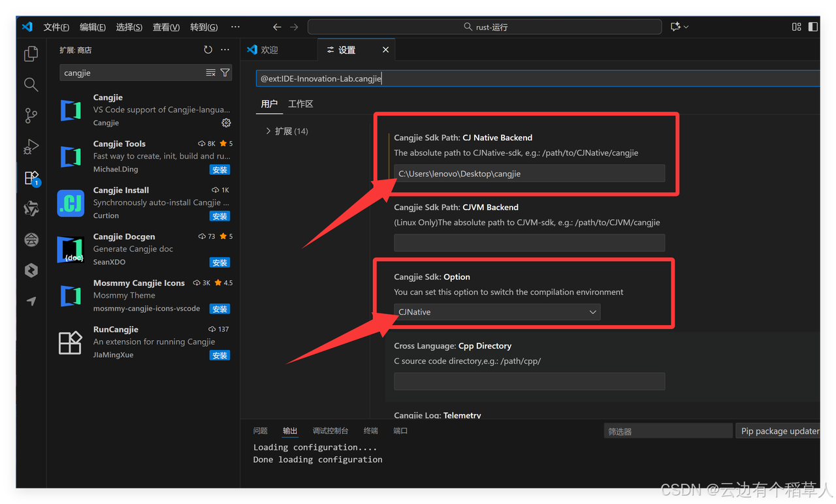Open the 编辑(E) menu

coord(92,27)
